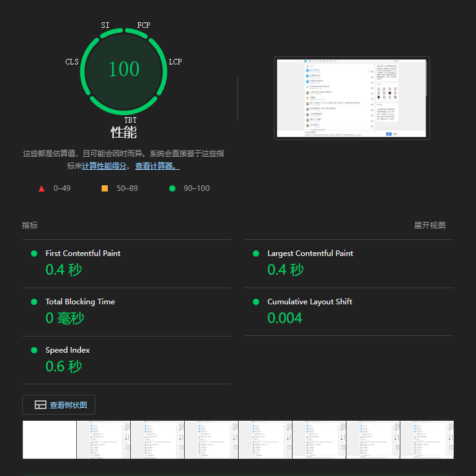
Task: Click the green dot beside Total Blocking Time
Action: 34,302
